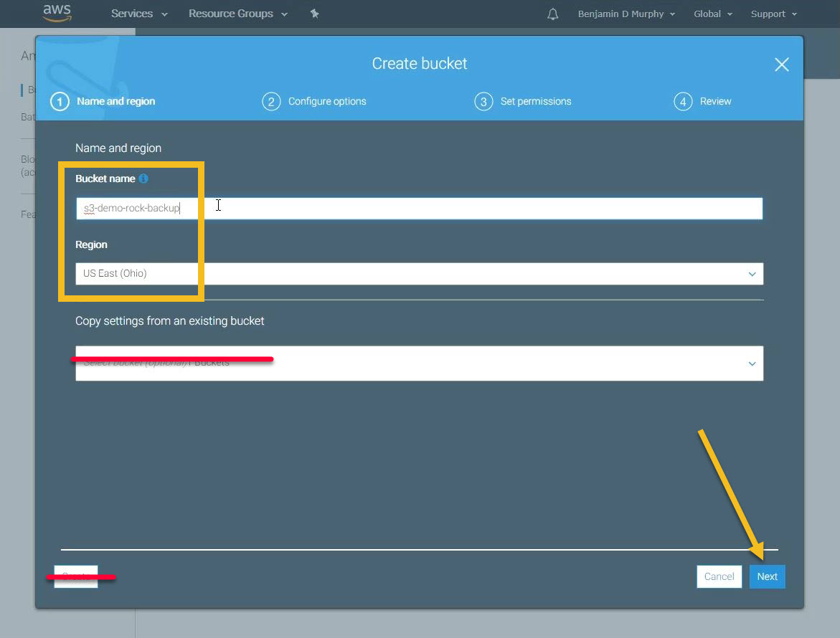Image resolution: width=840 pixels, height=638 pixels.
Task: Expand the Region dropdown chevron
Action: [752, 274]
